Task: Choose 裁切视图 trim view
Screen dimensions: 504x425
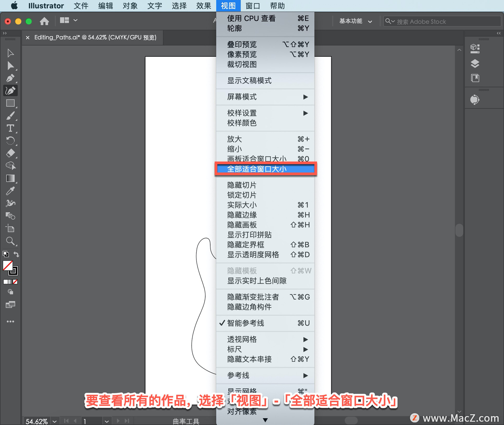Action: point(265,64)
